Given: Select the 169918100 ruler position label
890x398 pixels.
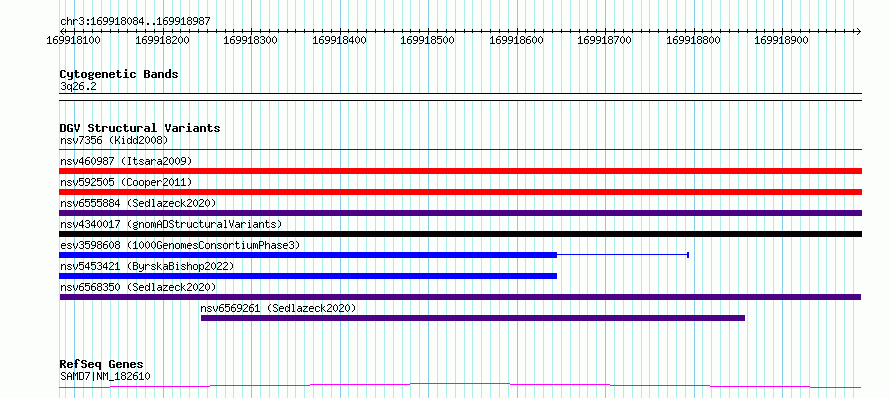Looking at the screenshot, I should pos(73,40).
